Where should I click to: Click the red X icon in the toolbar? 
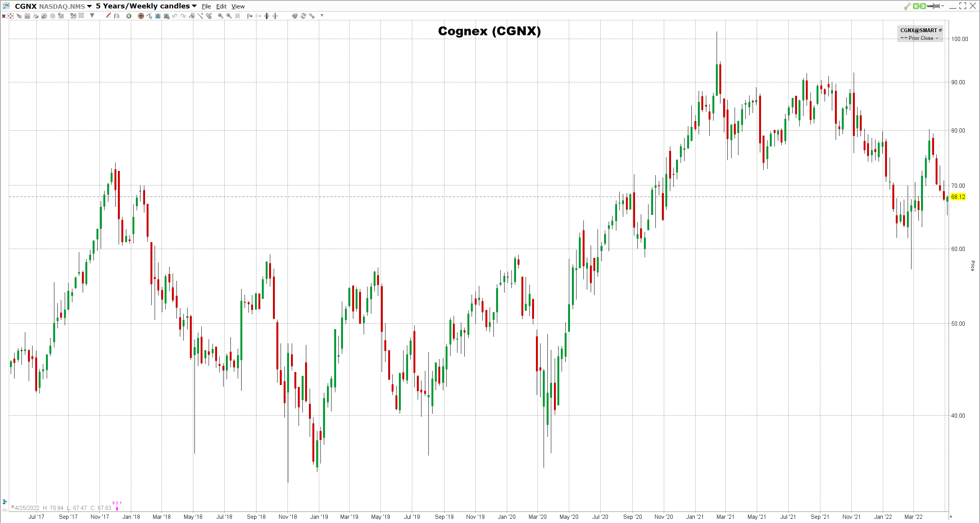click(4, 16)
